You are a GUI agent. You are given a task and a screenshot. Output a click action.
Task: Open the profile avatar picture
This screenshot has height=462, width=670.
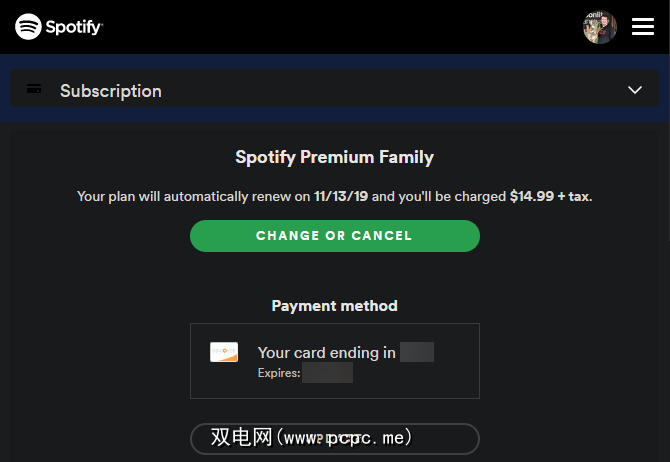click(x=600, y=27)
